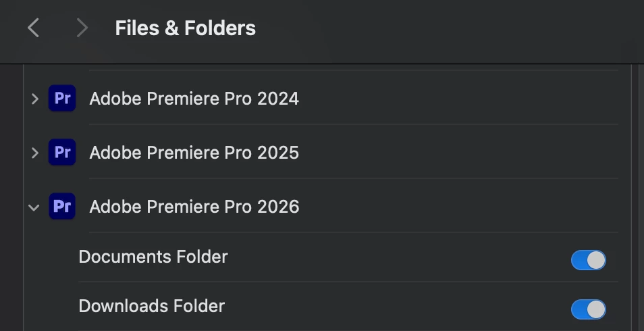Click the Adobe Premiere Pro 2024 app icon
The height and width of the screenshot is (331, 644).
[x=62, y=98]
